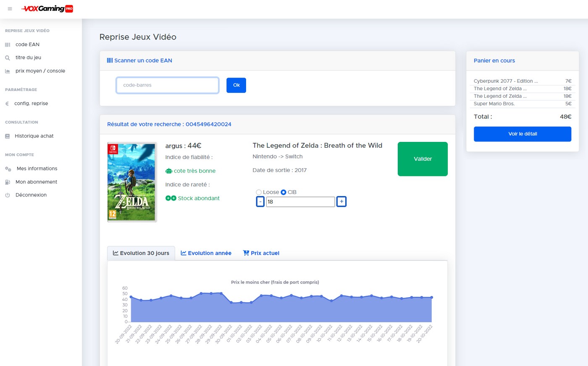The width and height of the screenshot is (588, 366).
Task: Click the Ok button to submit barcode
Action: click(x=236, y=85)
